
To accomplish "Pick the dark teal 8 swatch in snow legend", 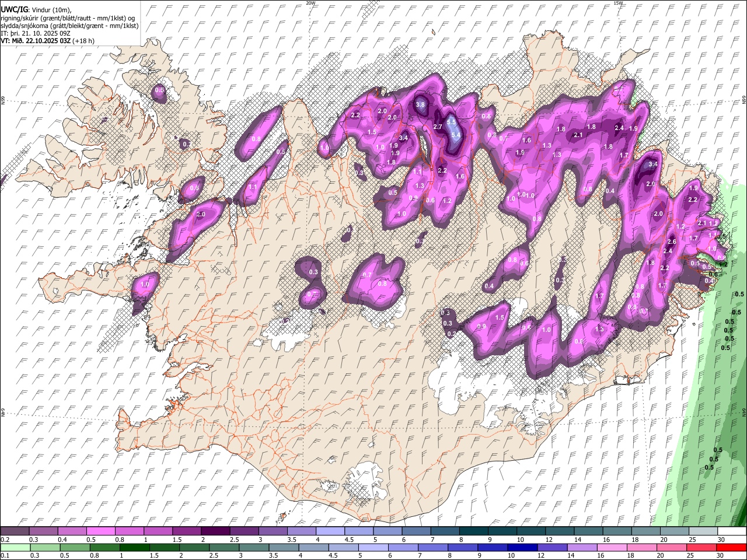I will (x=473, y=531).
